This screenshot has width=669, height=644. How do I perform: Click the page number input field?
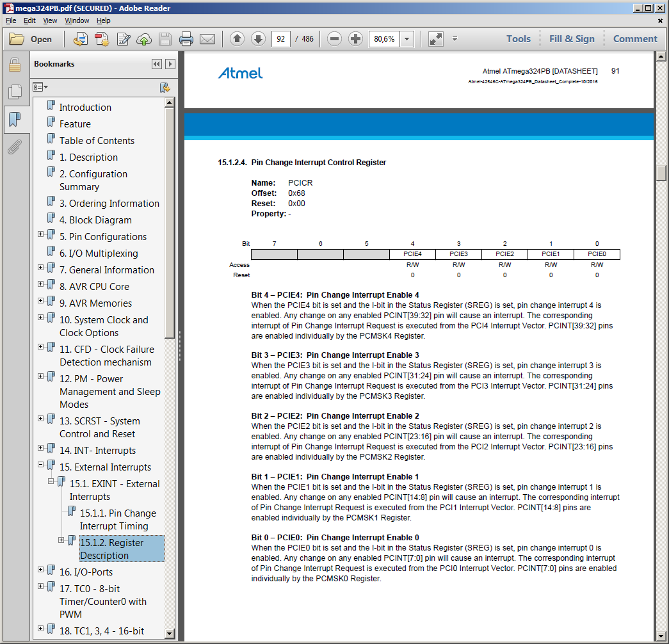click(281, 39)
